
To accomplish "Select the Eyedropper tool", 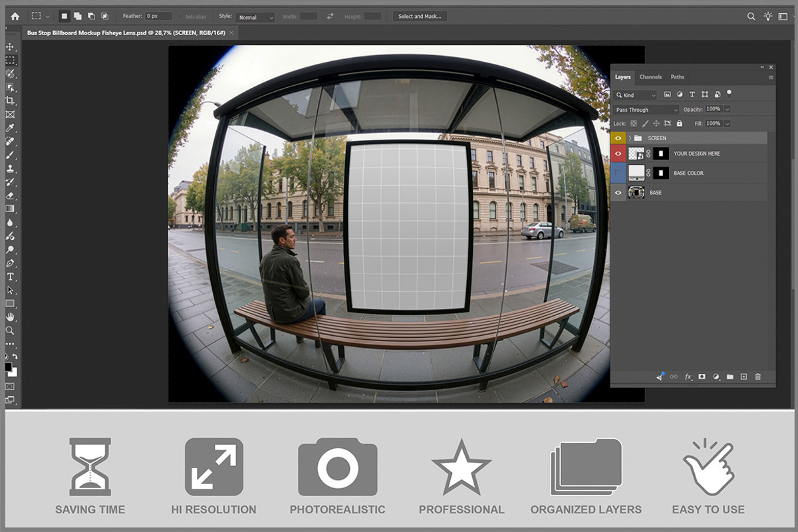I will [10, 128].
